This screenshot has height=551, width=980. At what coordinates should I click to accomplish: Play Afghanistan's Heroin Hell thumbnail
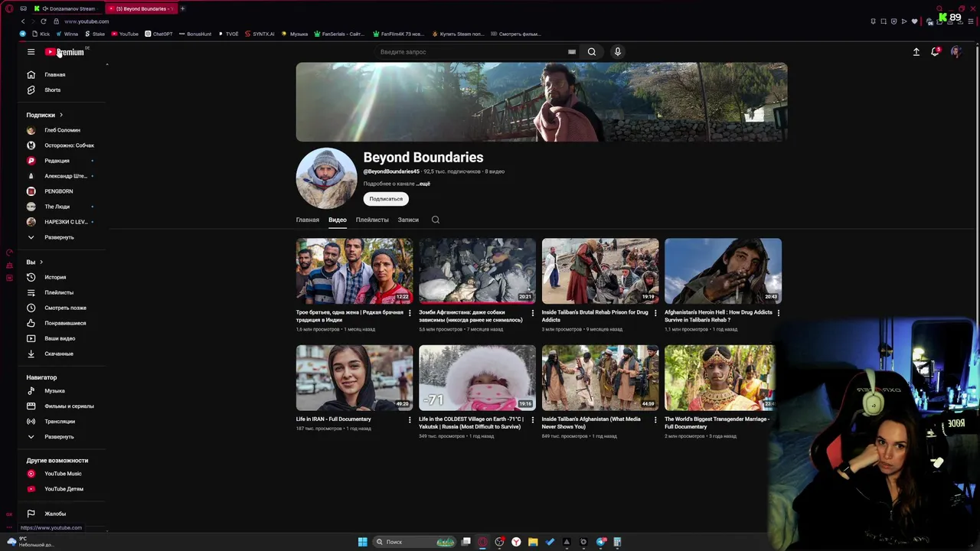723,271
